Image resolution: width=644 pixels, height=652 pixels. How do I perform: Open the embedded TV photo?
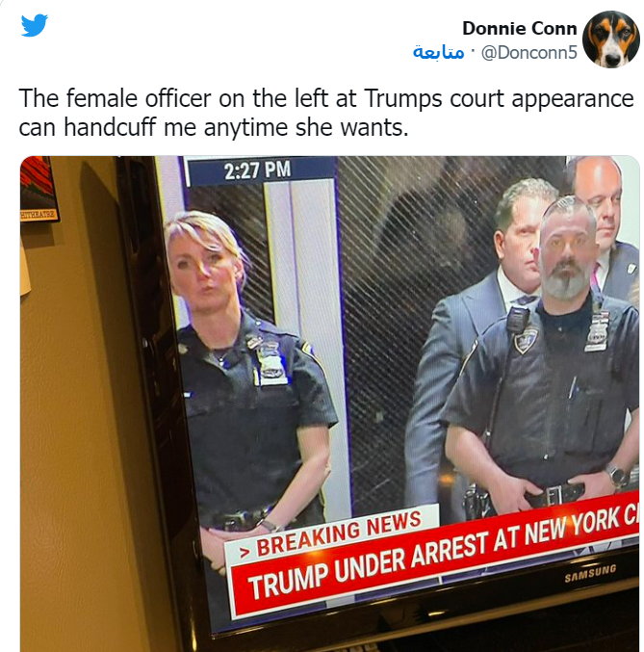329,404
